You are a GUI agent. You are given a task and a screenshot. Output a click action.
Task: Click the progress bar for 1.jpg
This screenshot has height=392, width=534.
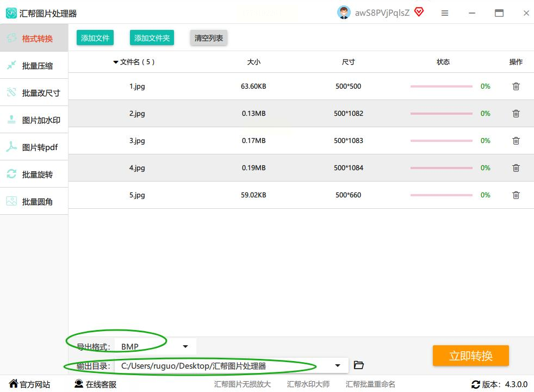(x=442, y=86)
